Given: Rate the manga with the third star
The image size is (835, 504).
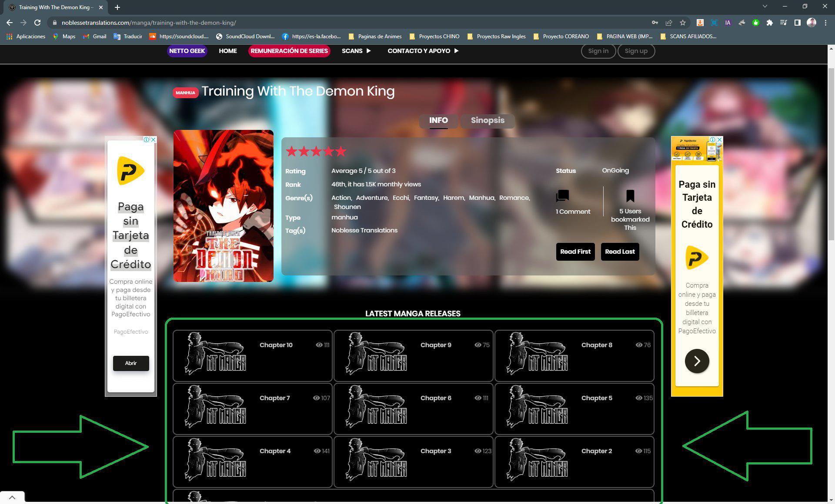Looking at the screenshot, I should click(x=316, y=151).
